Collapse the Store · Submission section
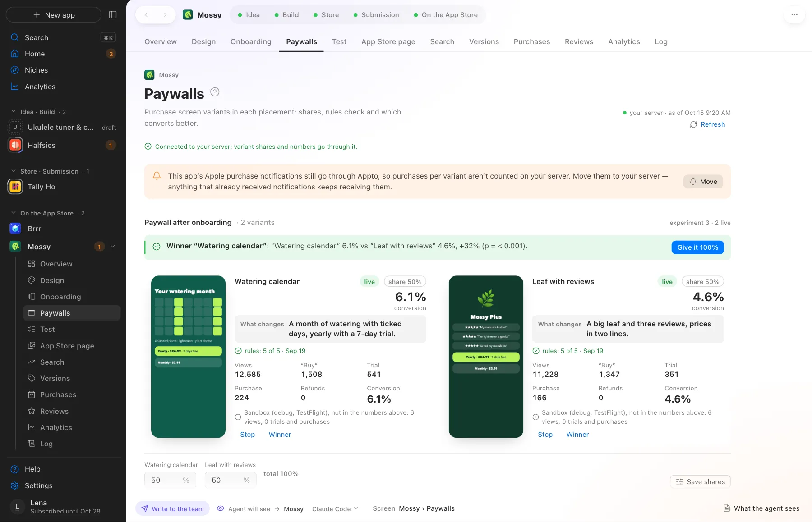This screenshot has height=522, width=812. pos(14,171)
